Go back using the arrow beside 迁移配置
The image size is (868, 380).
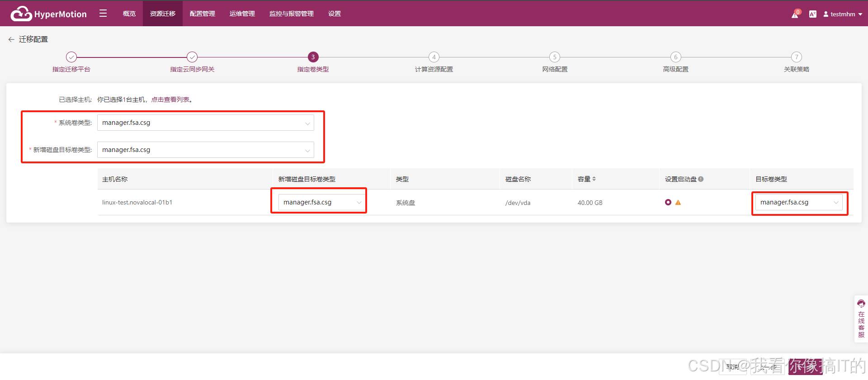[x=11, y=39]
